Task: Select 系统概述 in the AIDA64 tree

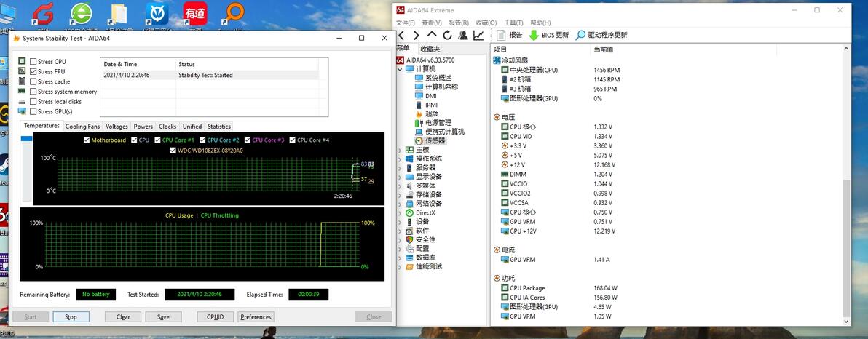Action: pyautogui.click(x=438, y=78)
